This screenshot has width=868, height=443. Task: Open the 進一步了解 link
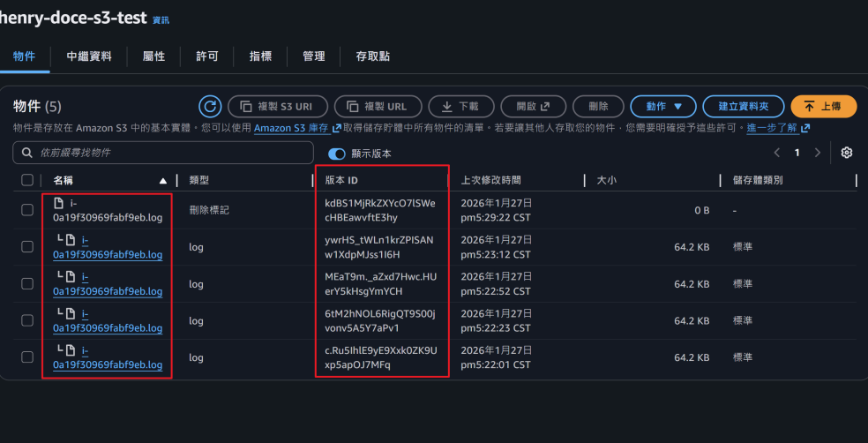tap(772, 129)
